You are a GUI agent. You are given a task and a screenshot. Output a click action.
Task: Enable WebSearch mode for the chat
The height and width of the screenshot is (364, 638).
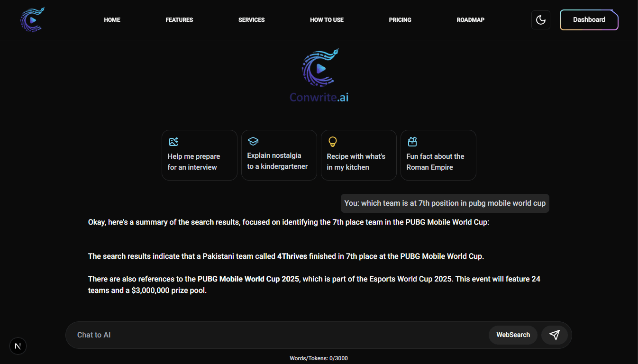click(513, 335)
